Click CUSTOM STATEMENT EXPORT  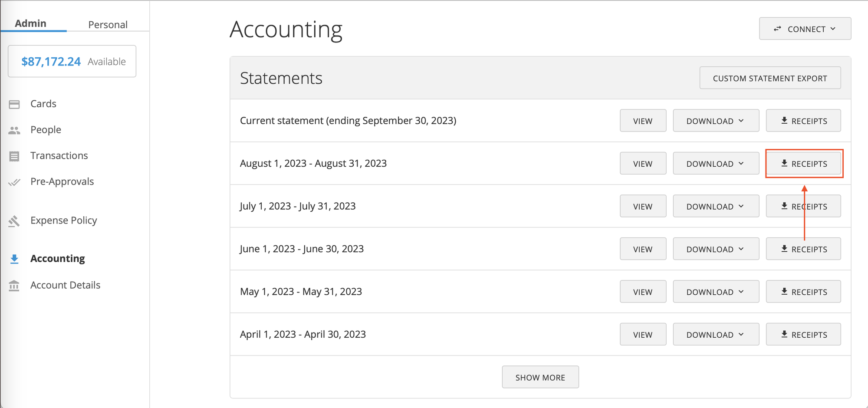point(770,78)
